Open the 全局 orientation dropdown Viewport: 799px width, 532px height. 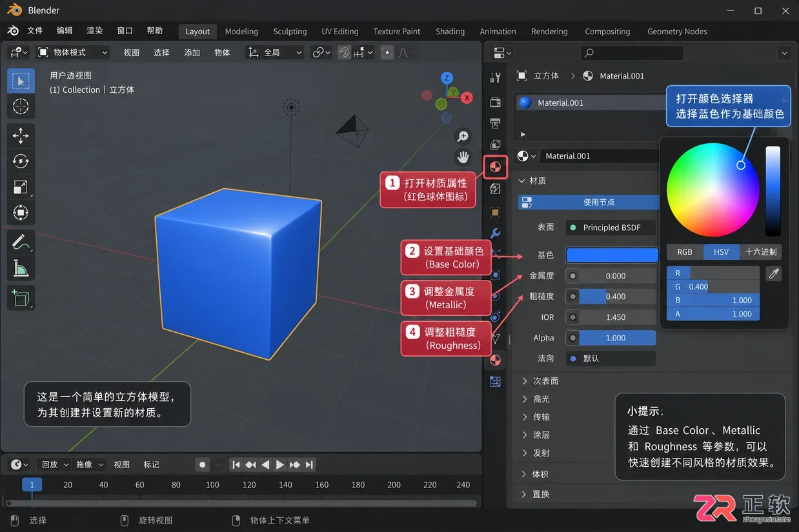coord(274,52)
